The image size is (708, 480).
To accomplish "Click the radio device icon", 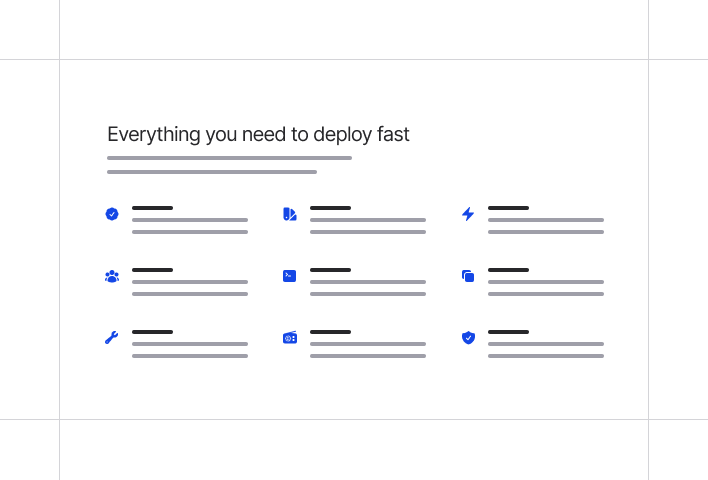I will pyautogui.click(x=290, y=338).
